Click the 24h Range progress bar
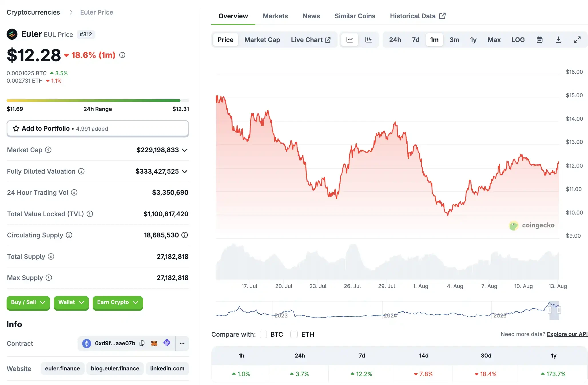 [98, 100]
